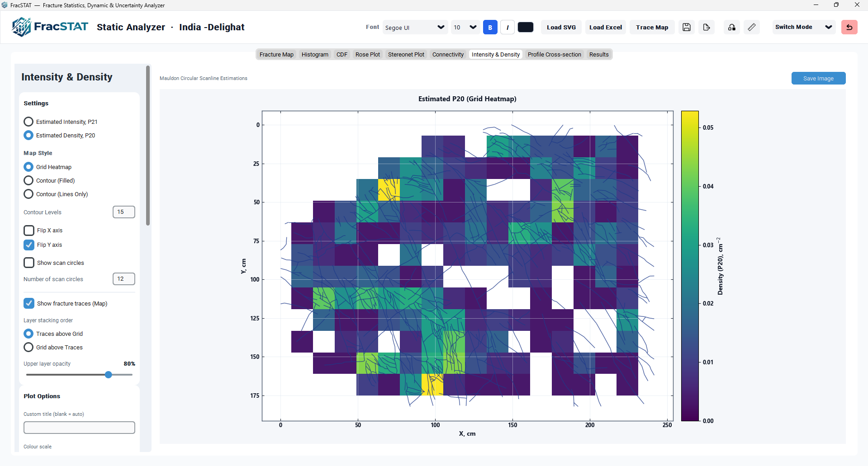The width and height of the screenshot is (868, 466).
Task: Open the font color swatch
Action: (526, 27)
